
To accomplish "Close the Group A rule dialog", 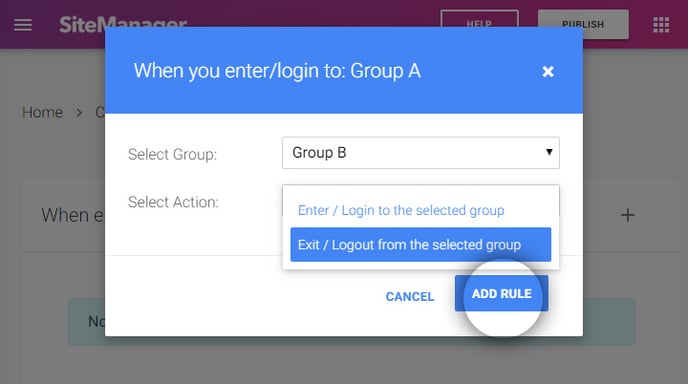I will coord(548,72).
